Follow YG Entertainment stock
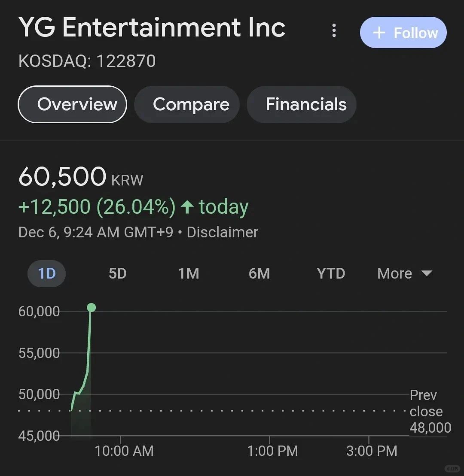Screen dimensions: 464x476 (403, 33)
